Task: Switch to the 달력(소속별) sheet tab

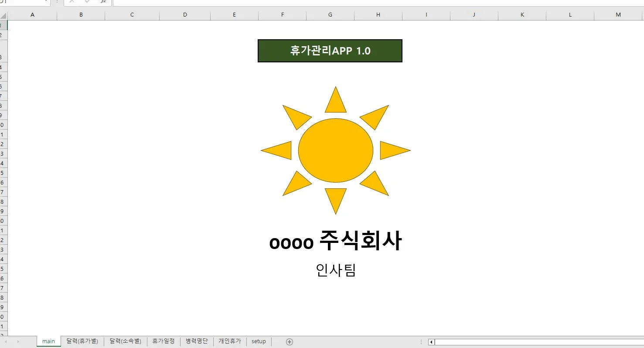Action: (125, 341)
